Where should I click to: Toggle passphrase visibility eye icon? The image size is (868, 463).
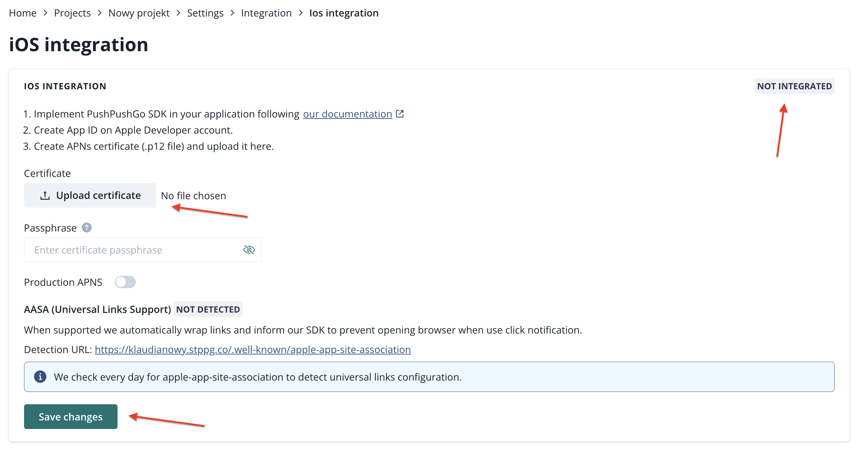point(249,250)
